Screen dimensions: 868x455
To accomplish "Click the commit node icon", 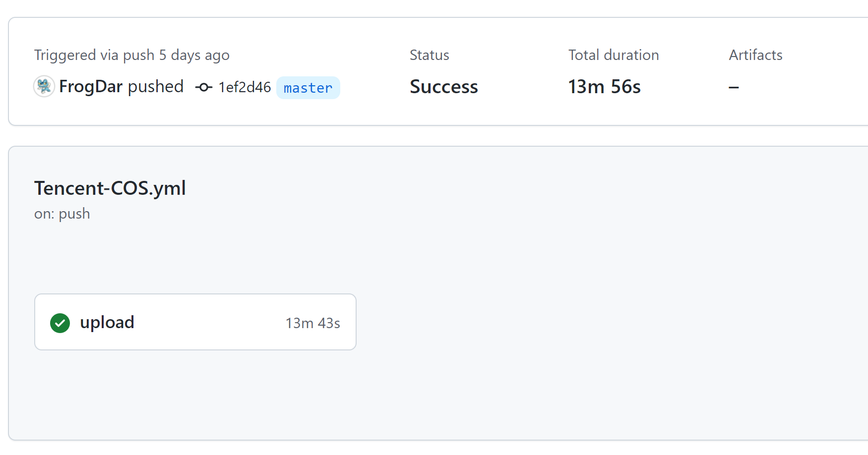I will click(x=203, y=88).
